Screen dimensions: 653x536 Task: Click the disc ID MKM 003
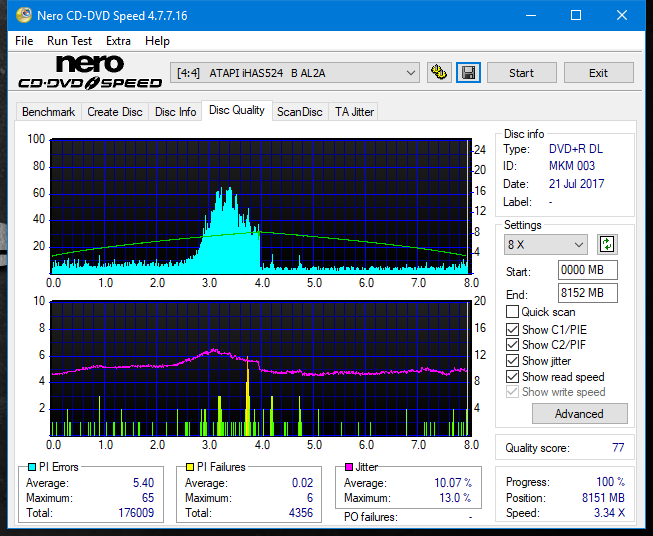coord(572,166)
